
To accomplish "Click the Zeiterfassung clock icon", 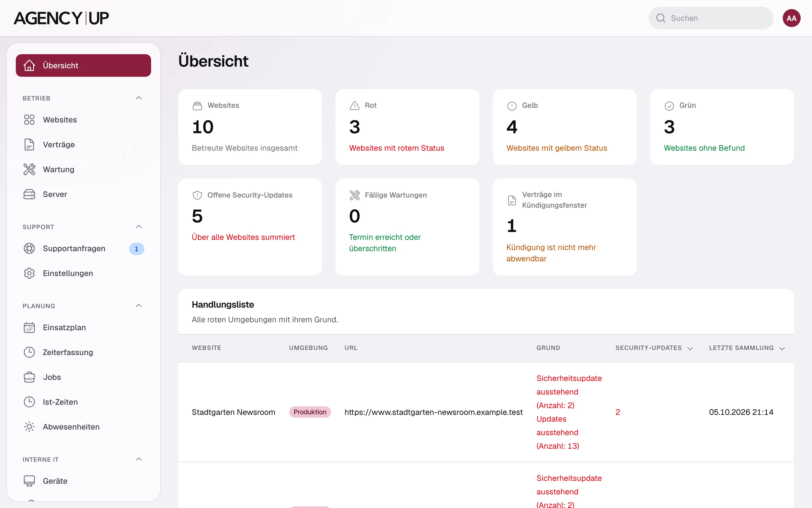I will [x=29, y=352].
